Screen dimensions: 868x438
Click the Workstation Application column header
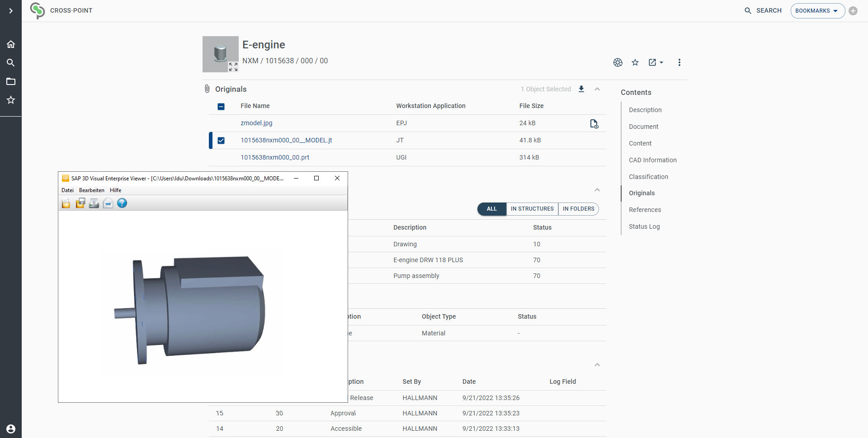(431, 106)
